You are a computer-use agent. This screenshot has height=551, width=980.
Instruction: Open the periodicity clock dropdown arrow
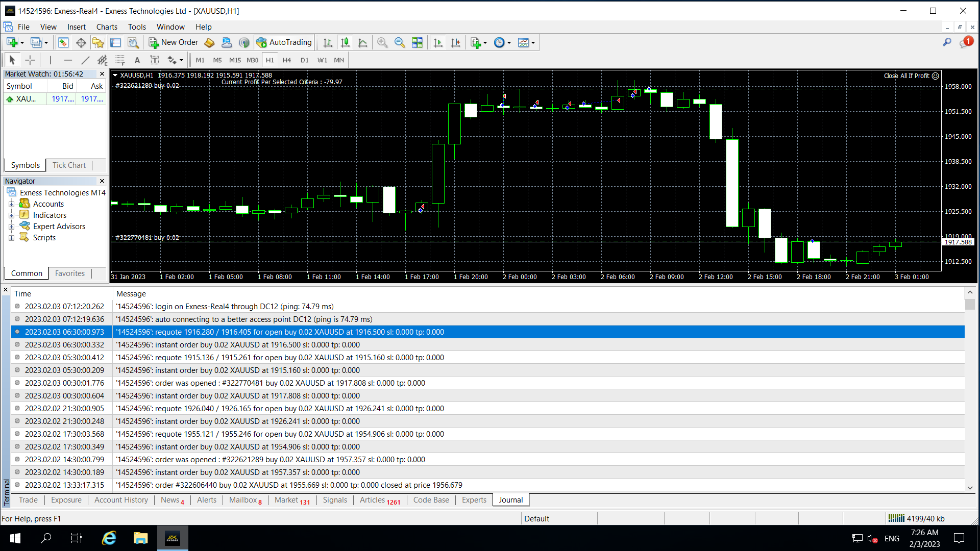509,43
